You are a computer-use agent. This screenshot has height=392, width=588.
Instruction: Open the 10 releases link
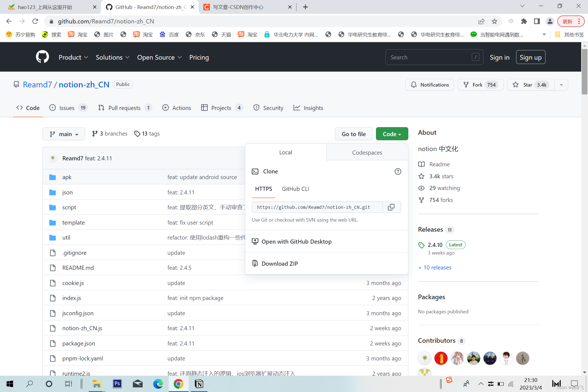pyautogui.click(x=437, y=267)
